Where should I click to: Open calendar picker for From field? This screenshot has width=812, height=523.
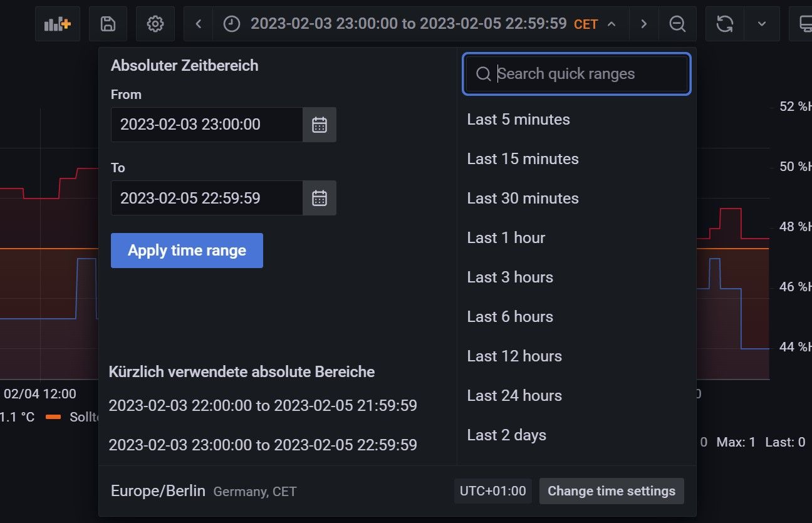click(320, 125)
